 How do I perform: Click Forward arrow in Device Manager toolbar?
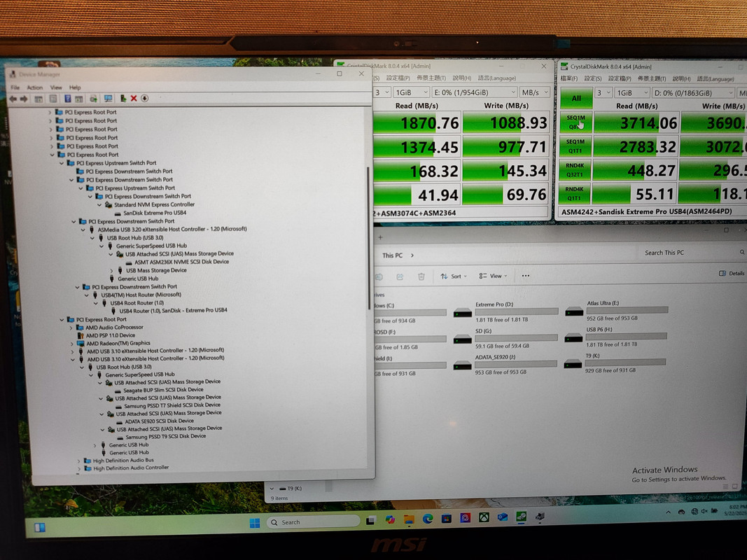coord(23,99)
